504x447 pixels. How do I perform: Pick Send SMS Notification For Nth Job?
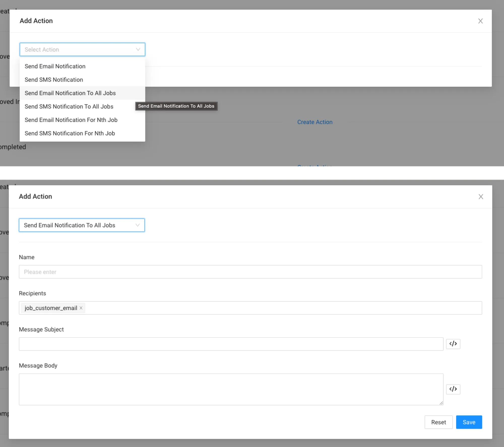pos(82,133)
